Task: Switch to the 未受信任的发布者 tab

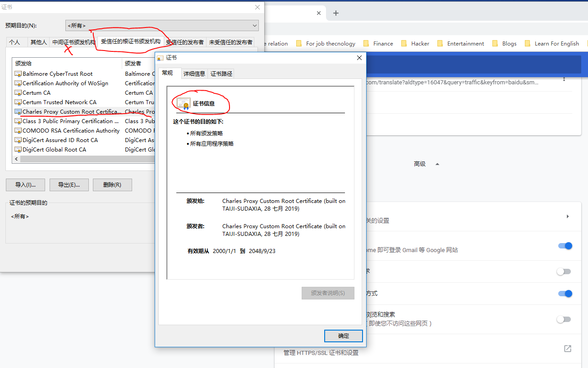Action: (230, 42)
